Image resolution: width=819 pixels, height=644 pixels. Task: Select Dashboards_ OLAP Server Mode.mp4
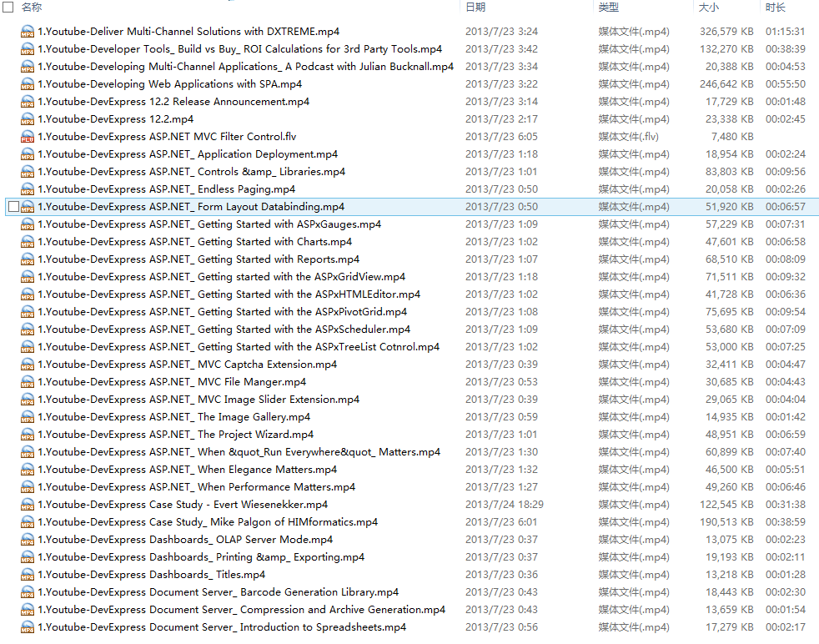pos(185,540)
